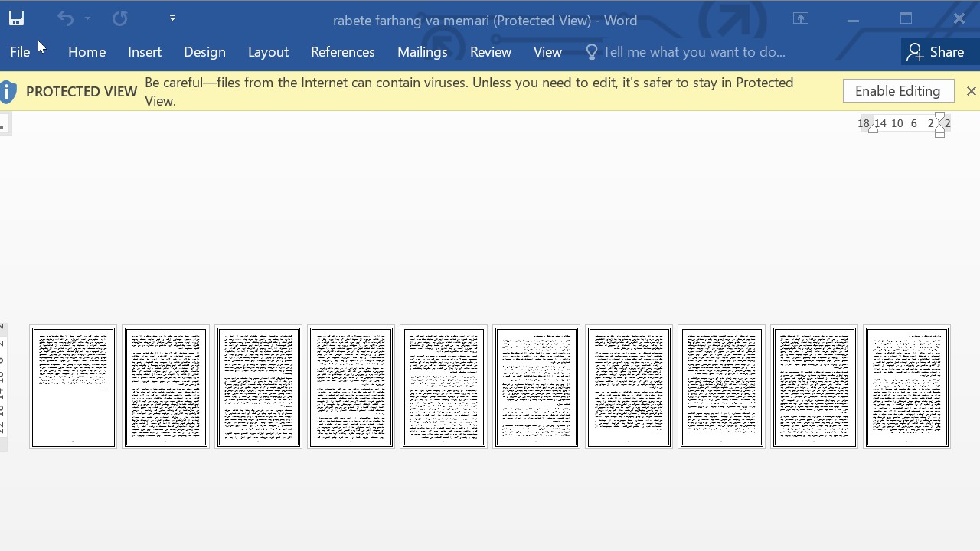The width and height of the screenshot is (980, 551).
Task: Click Enable Editing button
Action: pyautogui.click(x=898, y=91)
